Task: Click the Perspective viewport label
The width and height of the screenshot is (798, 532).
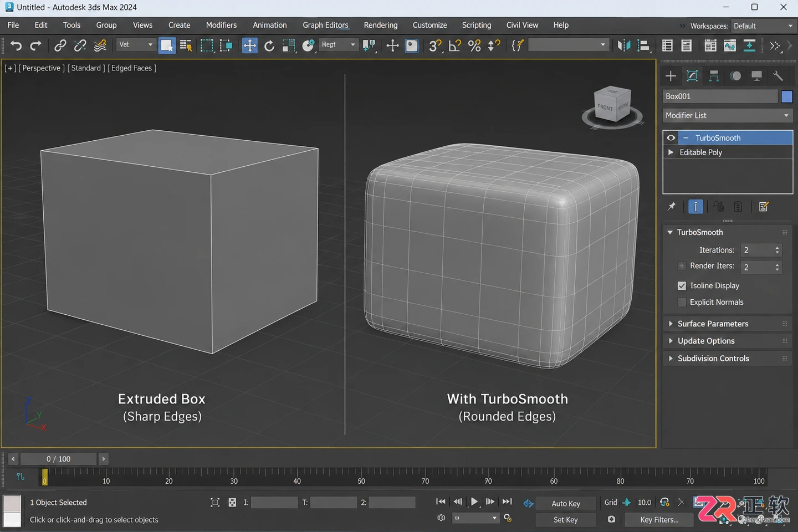Action: (42, 68)
